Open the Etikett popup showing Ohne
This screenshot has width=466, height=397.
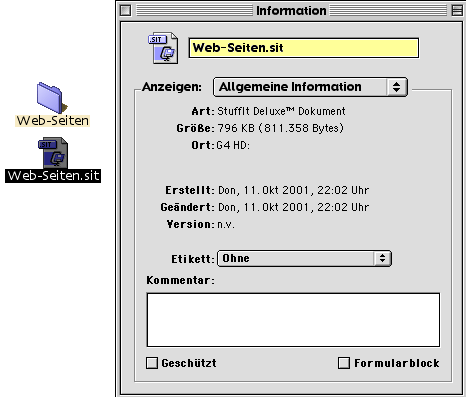tap(304, 258)
